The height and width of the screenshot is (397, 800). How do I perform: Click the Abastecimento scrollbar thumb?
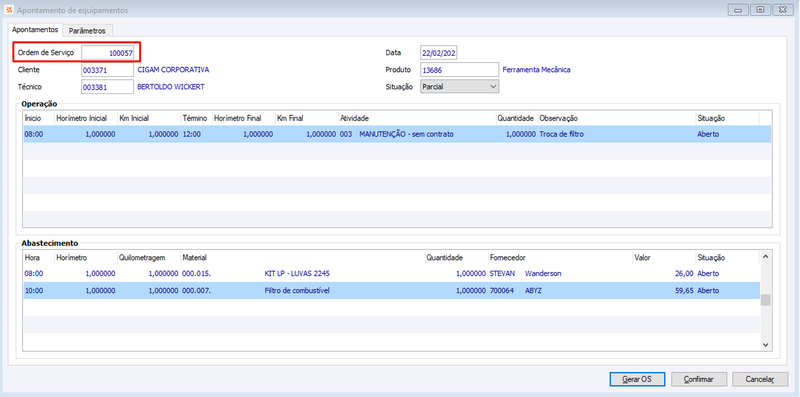765,300
